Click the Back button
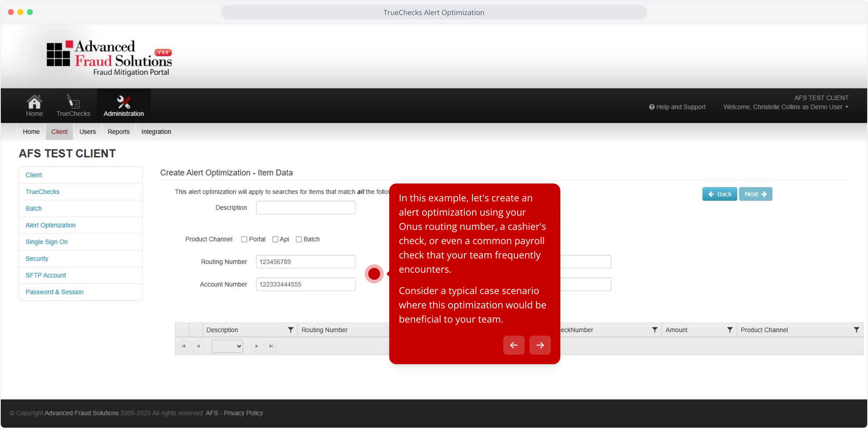 coord(720,194)
